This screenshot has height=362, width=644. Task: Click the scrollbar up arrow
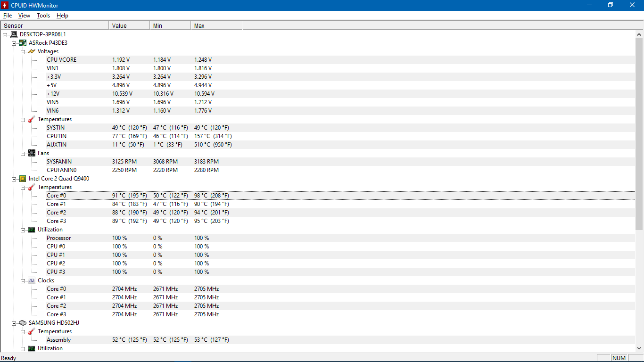click(x=639, y=34)
